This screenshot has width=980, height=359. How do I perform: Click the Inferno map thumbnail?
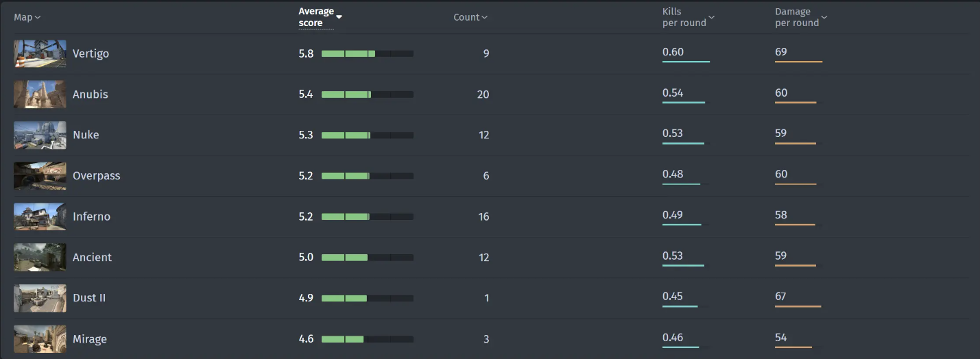pos(40,216)
